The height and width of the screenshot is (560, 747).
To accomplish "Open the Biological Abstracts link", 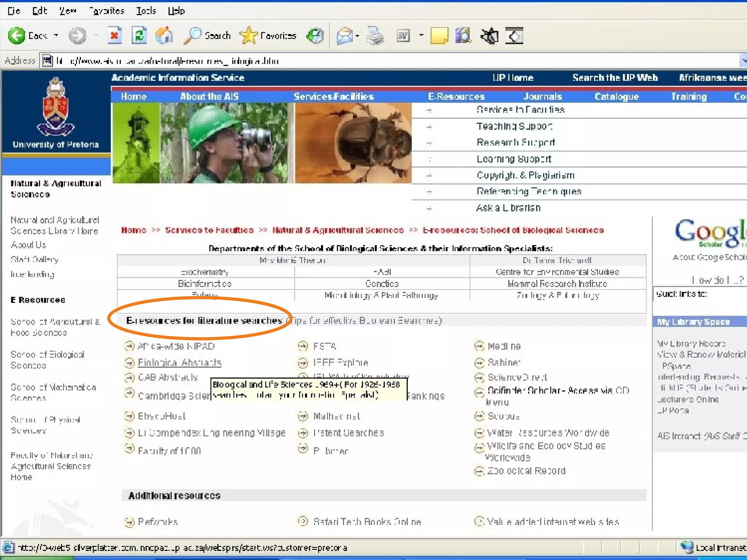I will click(179, 363).
